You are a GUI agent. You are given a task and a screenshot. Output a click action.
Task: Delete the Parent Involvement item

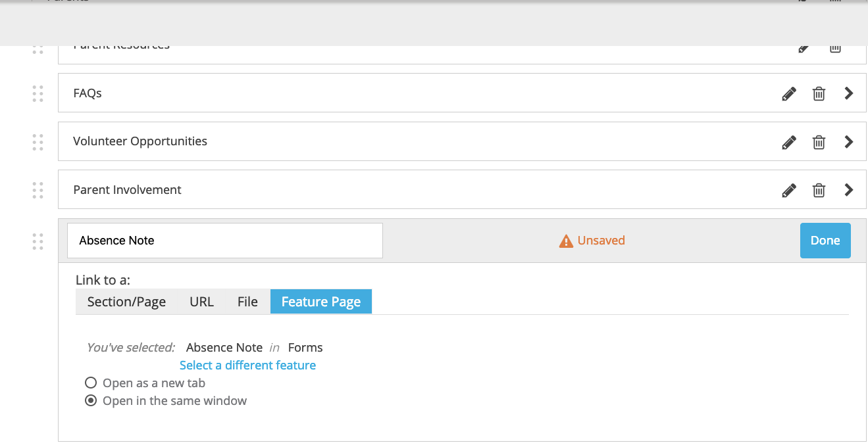click(x=819, y=189)
